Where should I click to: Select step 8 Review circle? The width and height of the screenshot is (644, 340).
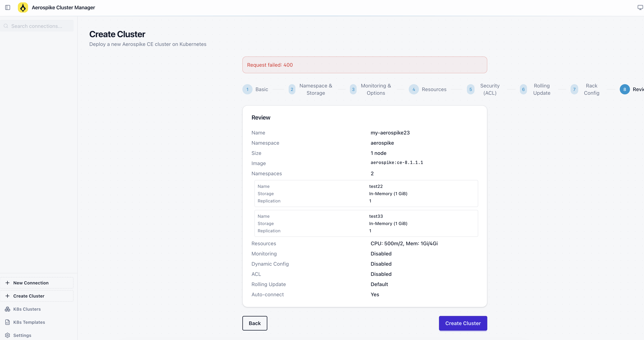(625, 89)
